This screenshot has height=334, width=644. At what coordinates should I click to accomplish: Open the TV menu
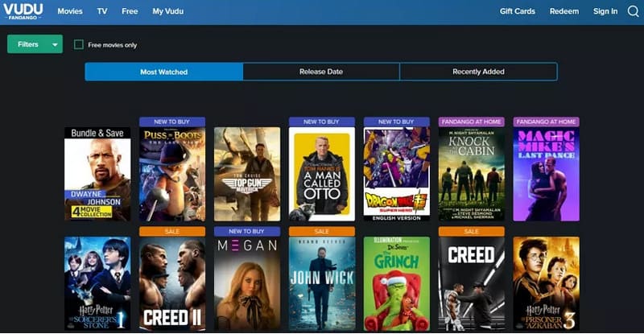(102, 11)
